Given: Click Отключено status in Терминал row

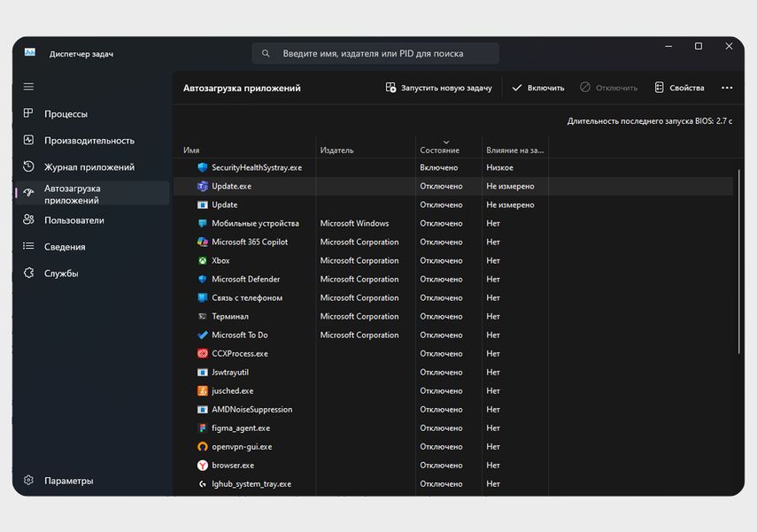Looking at the screenshot, I should pyautogui.click(x=441, y=317).
